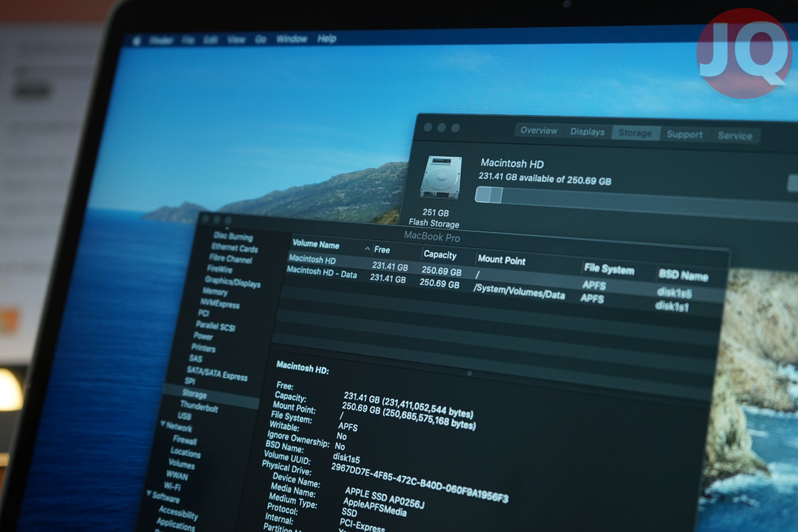The height and width of the screenshot is (532, 798).
Task: Click the Macintosh HD drive icon
Action: 440,177
